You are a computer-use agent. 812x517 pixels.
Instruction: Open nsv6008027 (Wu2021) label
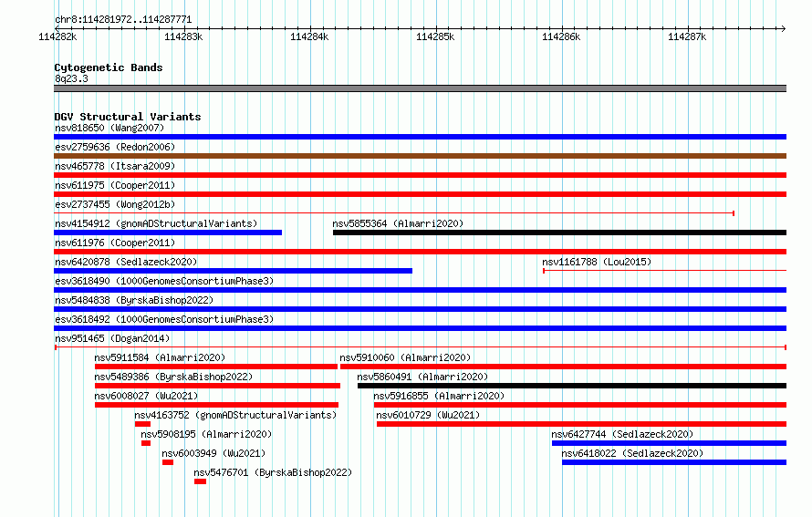(x=146, y=396)
